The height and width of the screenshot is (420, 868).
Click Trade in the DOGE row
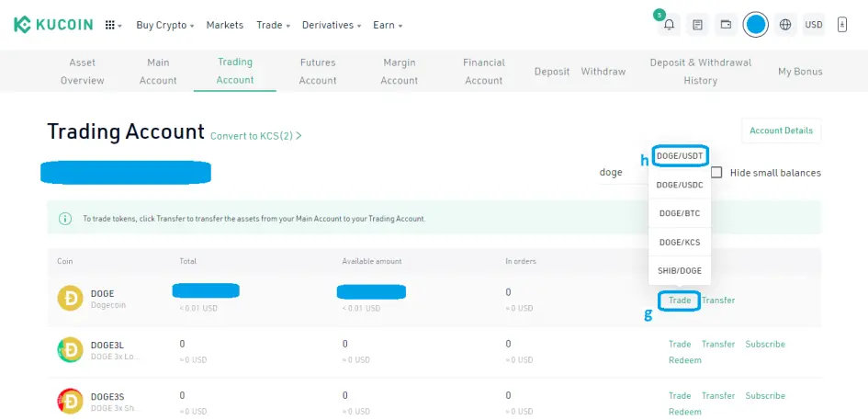tap(680, 301)
